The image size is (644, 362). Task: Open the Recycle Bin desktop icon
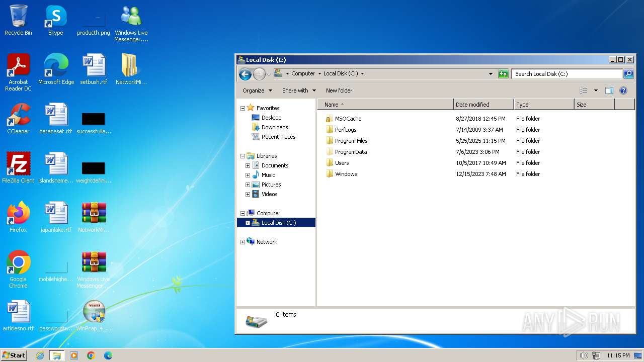[18, 20]
